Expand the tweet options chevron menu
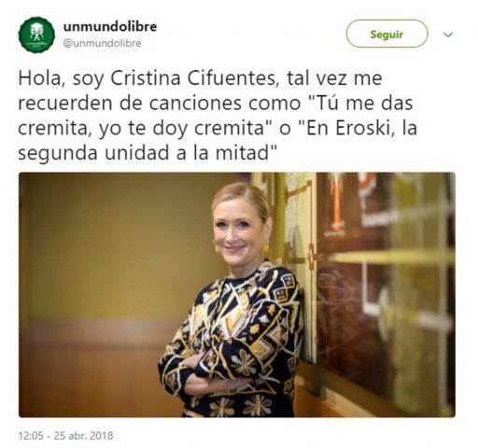The image size is (478, 448). (x=448, y=35)
